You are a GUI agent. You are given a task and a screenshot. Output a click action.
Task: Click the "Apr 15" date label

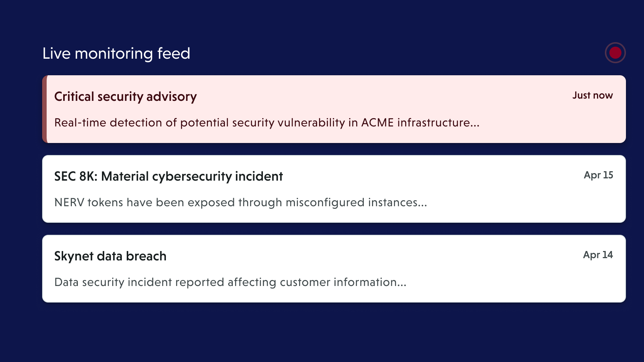[x=598, y=175]
